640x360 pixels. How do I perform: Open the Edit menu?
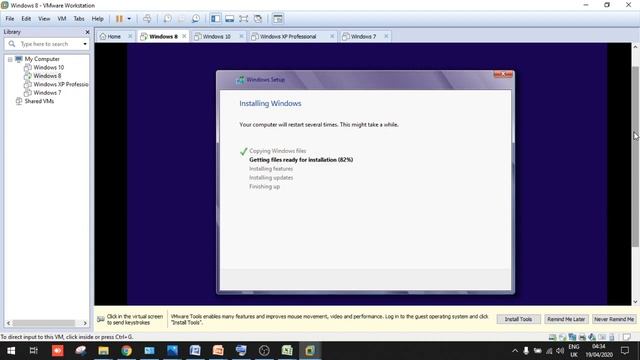(x=26, y=19)
